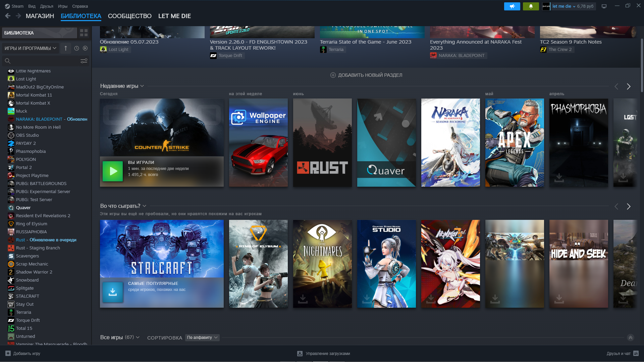Go back with the left arrow

point(8,16)
